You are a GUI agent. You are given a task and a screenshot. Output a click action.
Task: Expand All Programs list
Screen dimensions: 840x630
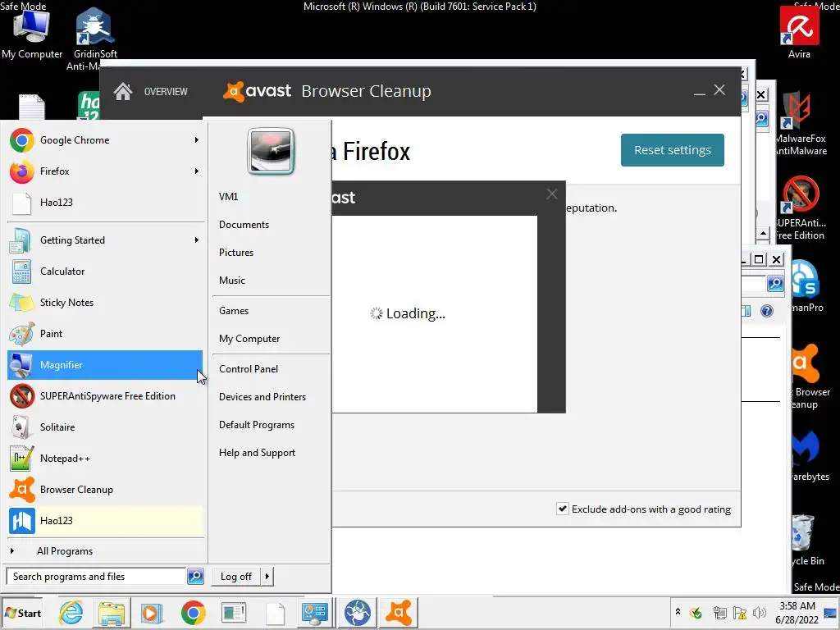[x=105, y=551]
